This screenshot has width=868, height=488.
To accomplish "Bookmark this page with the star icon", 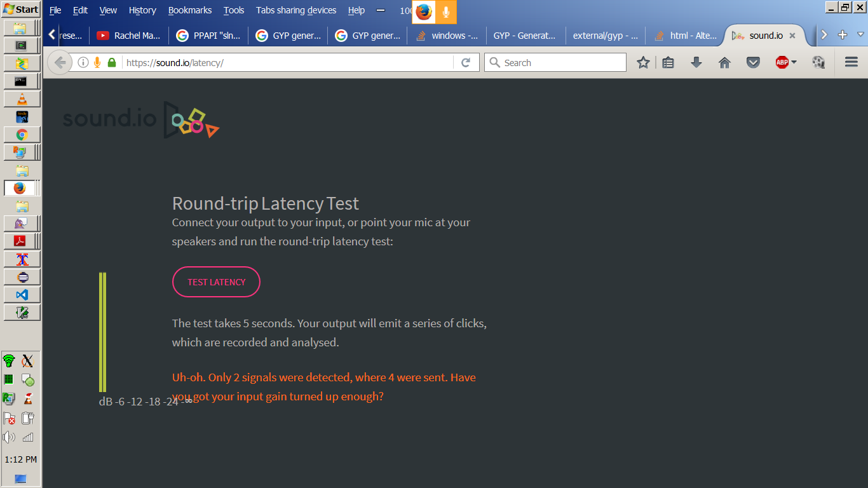I will tap(643, 62).
